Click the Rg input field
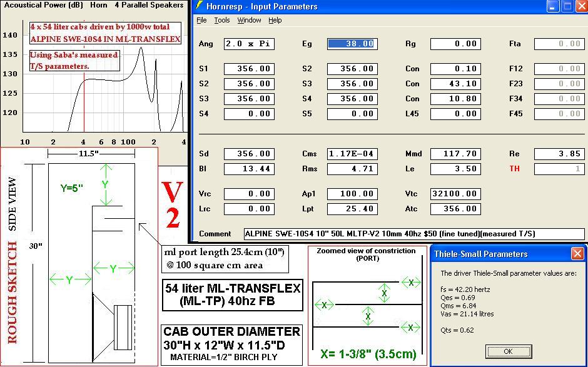 [x=455, y=44]
